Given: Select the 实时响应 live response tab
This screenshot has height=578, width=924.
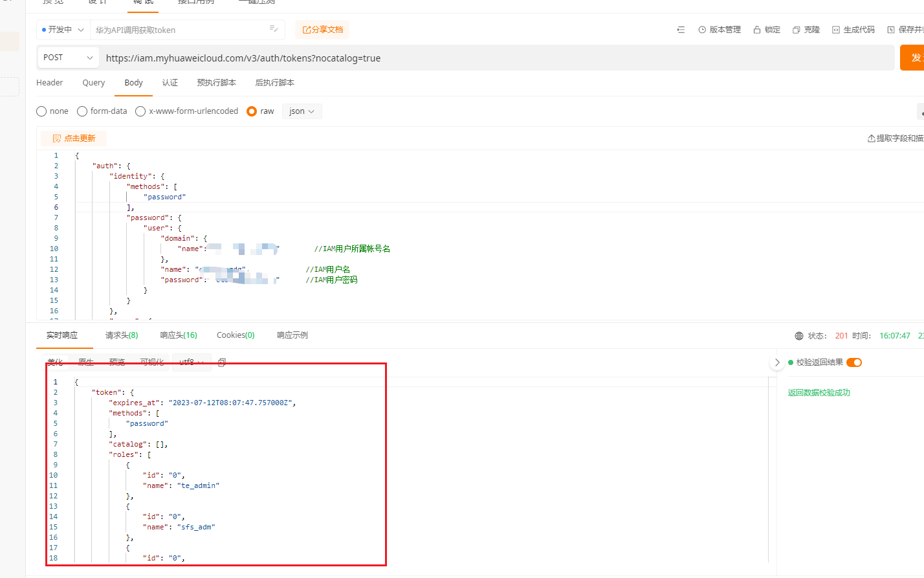Looking at the screenshot, I should 62,335.
